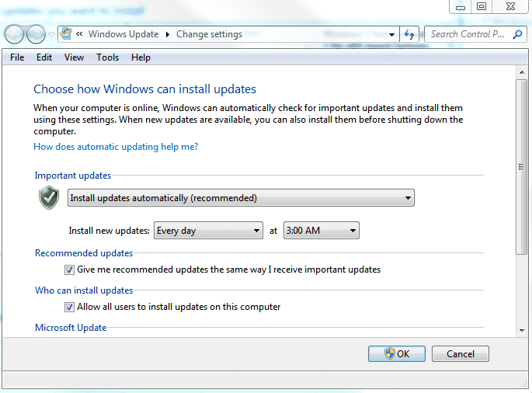Click the Forward navigation arrow

tap(36, 34)
